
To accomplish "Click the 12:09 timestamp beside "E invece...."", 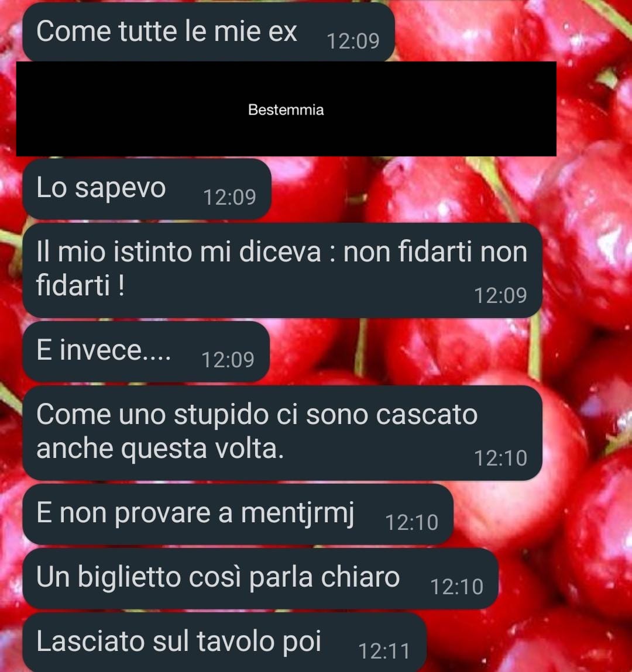I will [228, 360].
